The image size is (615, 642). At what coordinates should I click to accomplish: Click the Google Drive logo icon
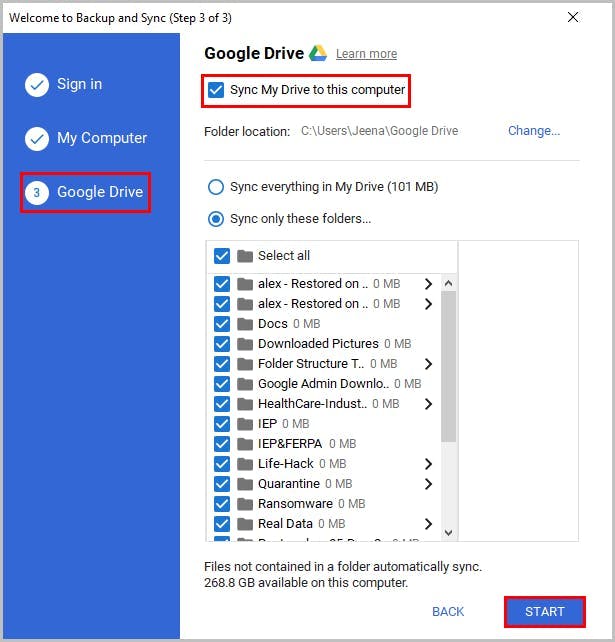coord(318,53)
